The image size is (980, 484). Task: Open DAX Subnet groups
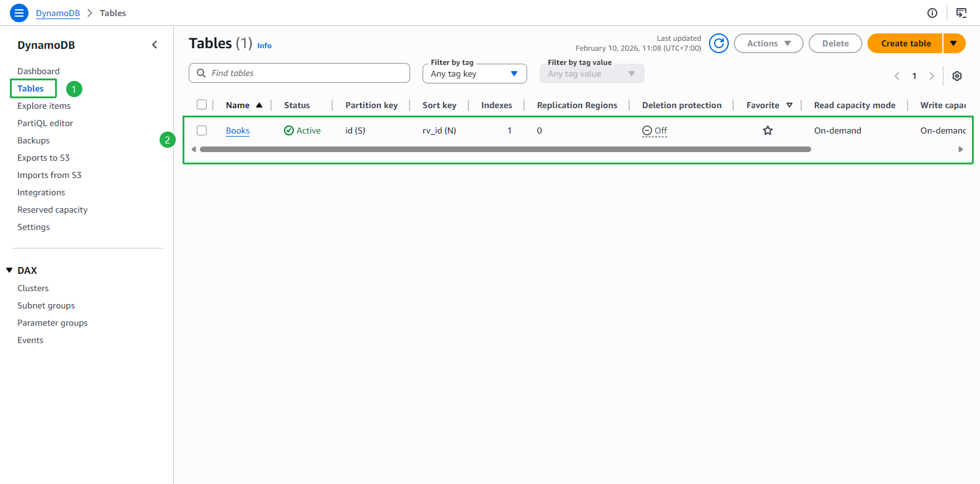pyautogui.click(x=46, y=305)
